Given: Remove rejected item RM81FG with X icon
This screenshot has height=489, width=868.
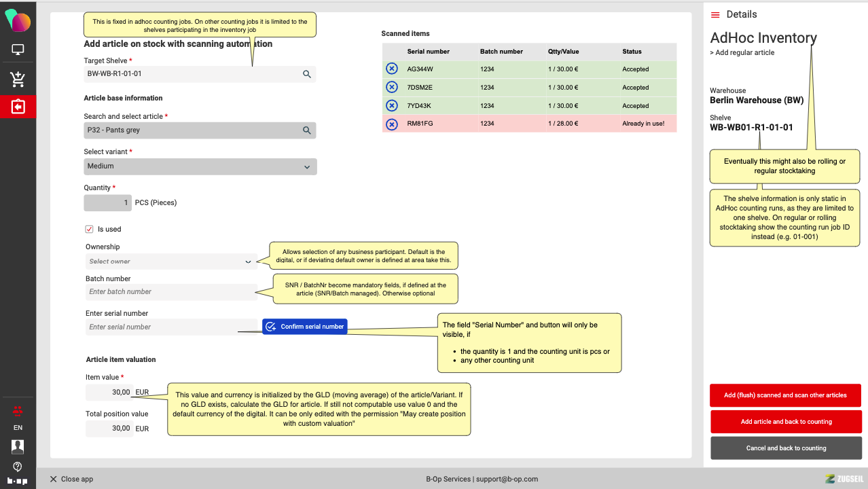Looking at the screenshot, I should pos(392,124).
